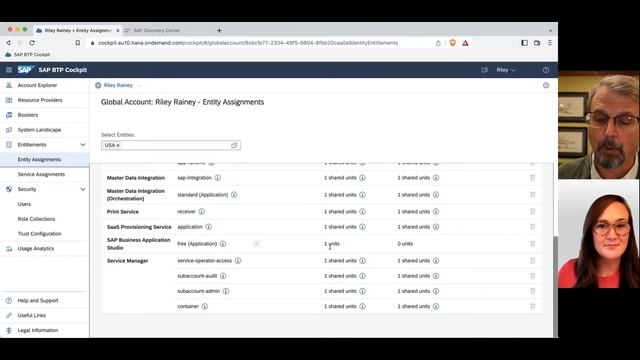The width and height of the screenshot is (640, 360).
Task: Delete the SaaS Provisioning Service application row
Action: click(532, 227)
